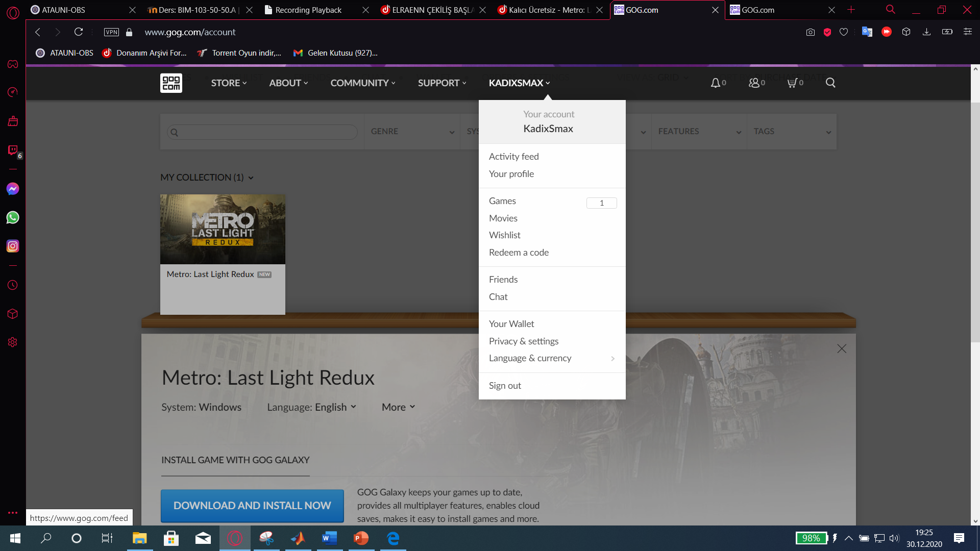Image resolution: width=980 pixels, height=551 pixels.
Task: Click the GOG.com logo icon
Action: [171, 83]
